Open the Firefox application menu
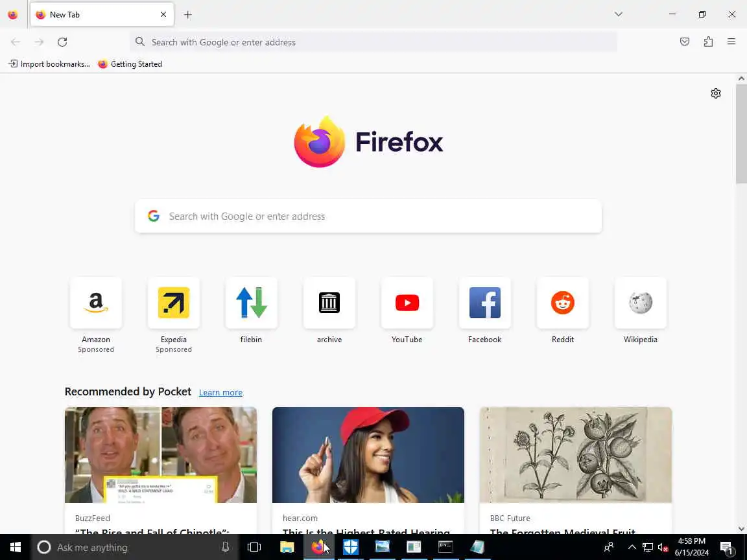Viewport: 747px width, 560px height. (x=731, y=42)
